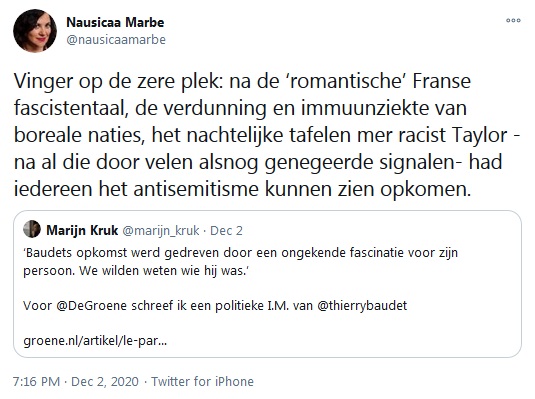Open the Twitter for iPhone source label
The image size is (535, 399).
[202, 381]
